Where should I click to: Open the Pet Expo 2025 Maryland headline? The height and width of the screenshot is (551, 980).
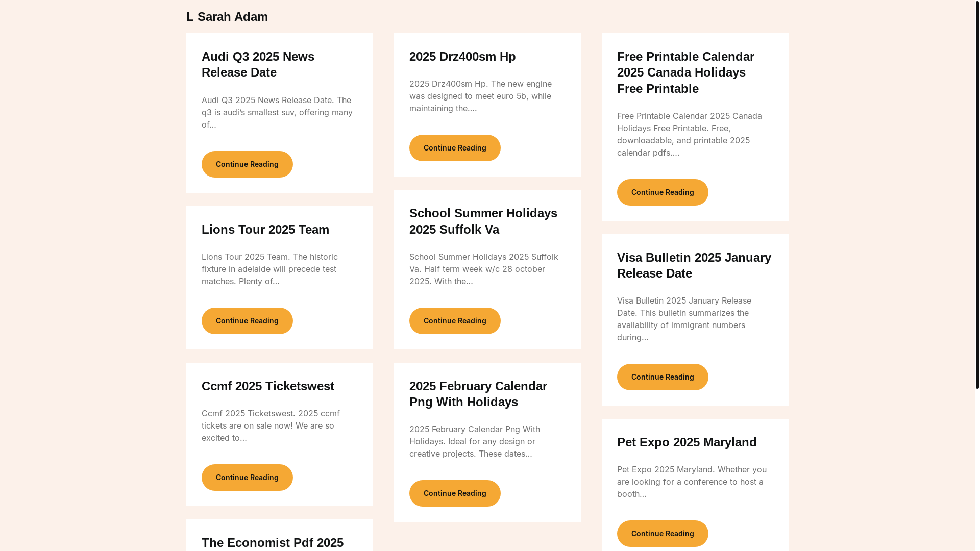tap(687, 442)
